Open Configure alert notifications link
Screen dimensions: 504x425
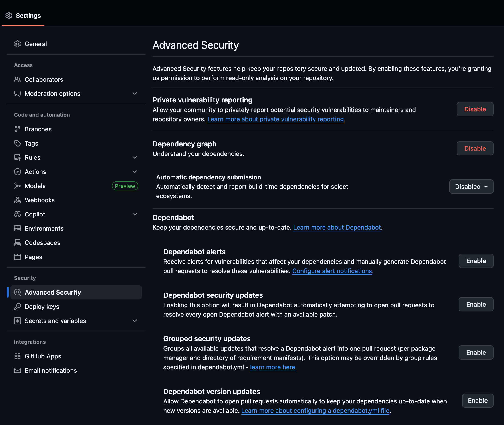(x=332, y=271)
